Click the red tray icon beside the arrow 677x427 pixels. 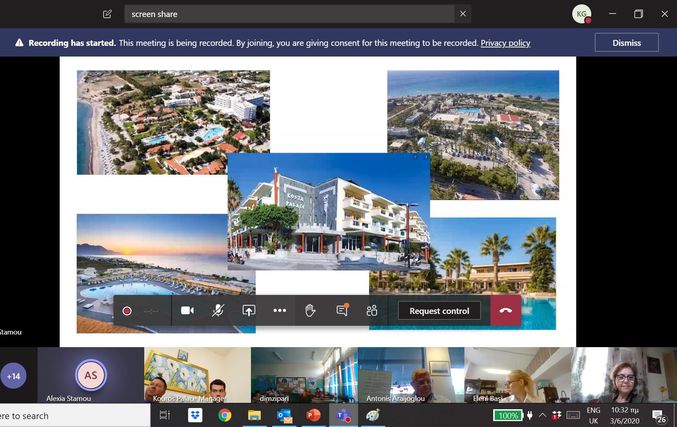(557, 415)
